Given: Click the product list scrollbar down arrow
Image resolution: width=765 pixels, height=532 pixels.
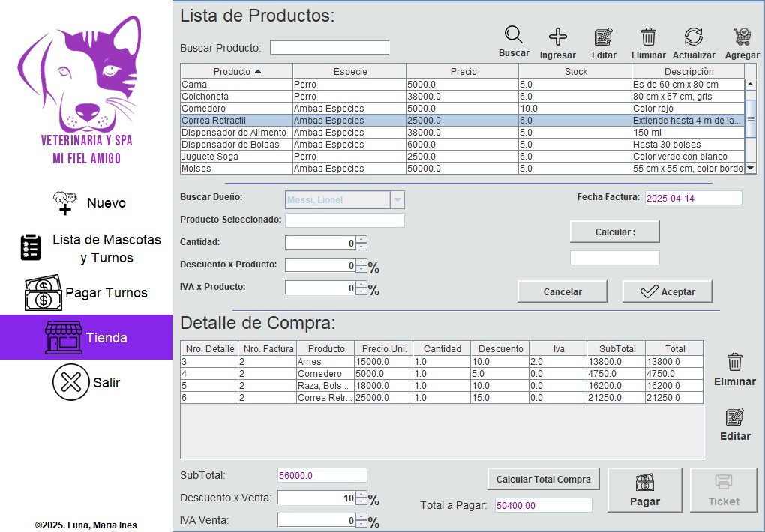Looking at the screenshot, I should tap(751, 169).
